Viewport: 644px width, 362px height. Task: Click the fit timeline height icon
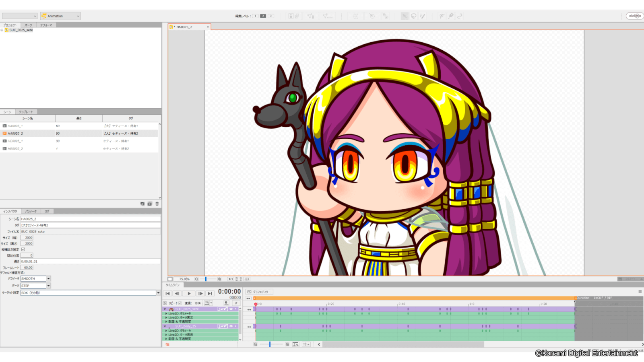coord(295,344)
